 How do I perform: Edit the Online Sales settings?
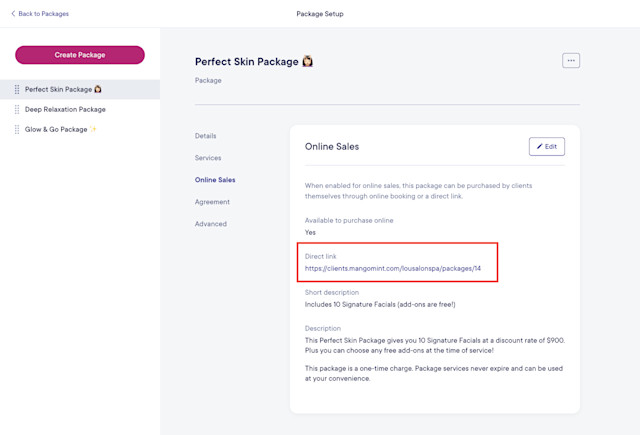coord(547,146)
